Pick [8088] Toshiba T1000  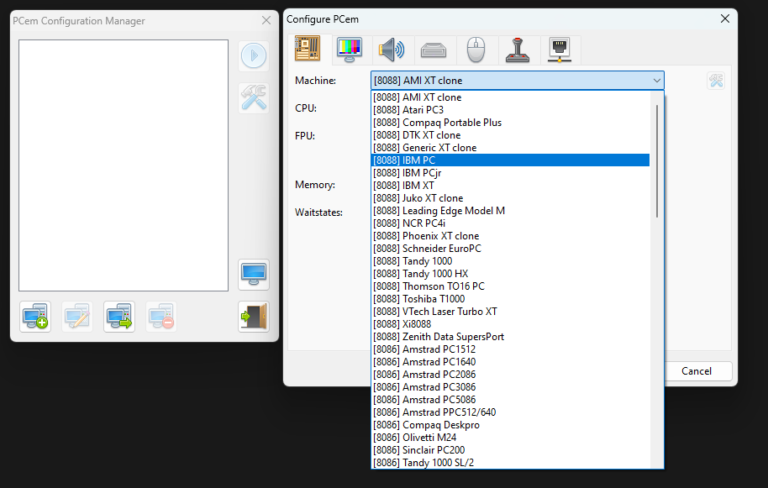510,299
